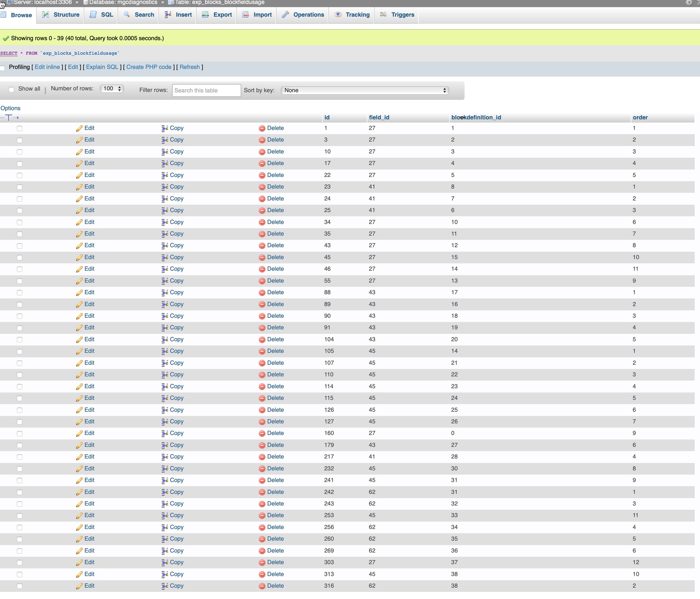Click the pencil Edit icon for row id 17

(79, 163)
